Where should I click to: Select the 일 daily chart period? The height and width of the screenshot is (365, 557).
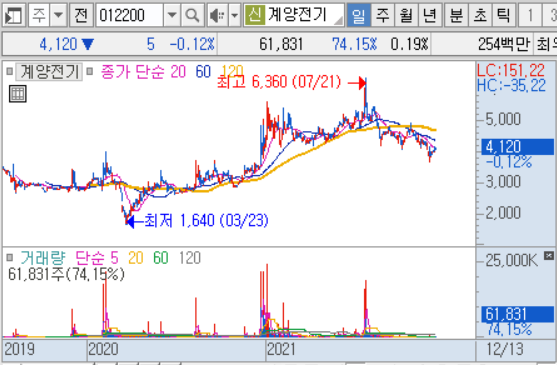point(358,15)
